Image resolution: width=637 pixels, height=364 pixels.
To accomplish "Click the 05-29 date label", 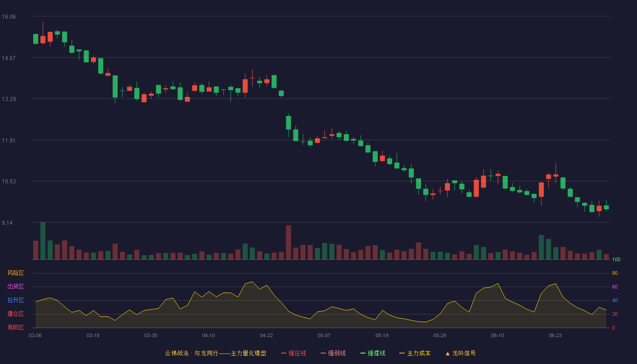I will click(x=440, y=335).
